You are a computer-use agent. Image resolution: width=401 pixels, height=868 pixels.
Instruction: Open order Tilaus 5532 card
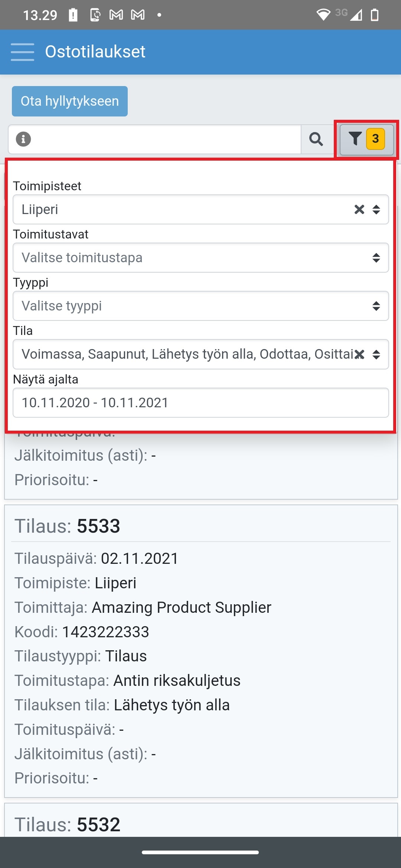tap(200, 824)
